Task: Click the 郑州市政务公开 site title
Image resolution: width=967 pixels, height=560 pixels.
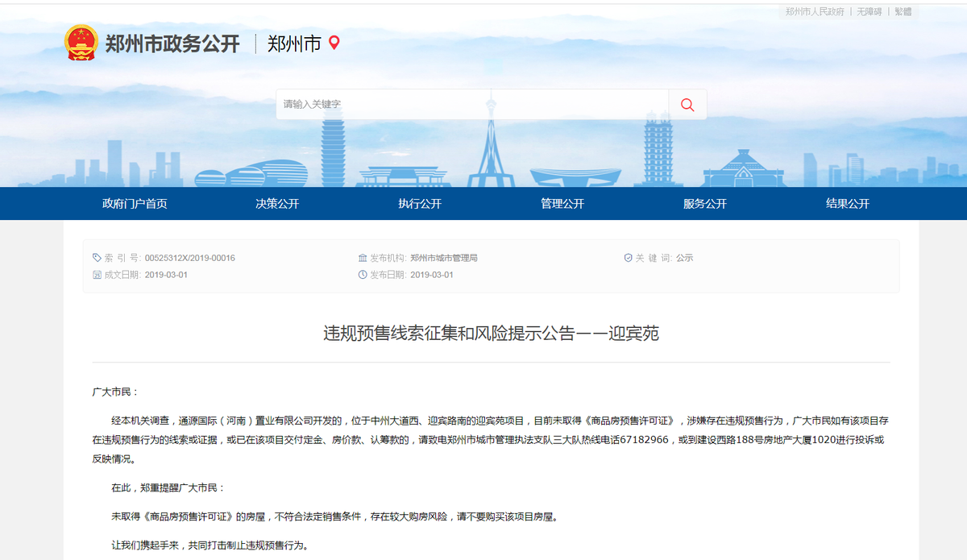Action: [x=172, y=44]
